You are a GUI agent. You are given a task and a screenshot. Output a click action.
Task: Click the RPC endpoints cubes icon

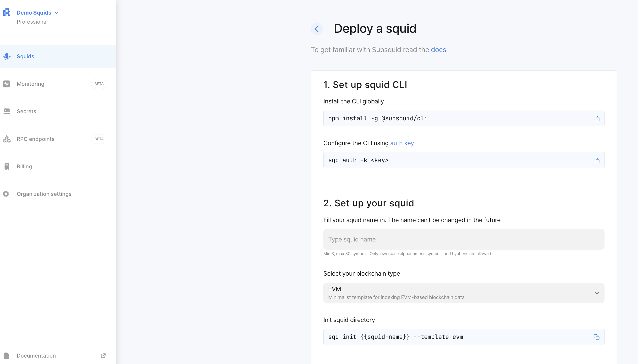(6, 139)
